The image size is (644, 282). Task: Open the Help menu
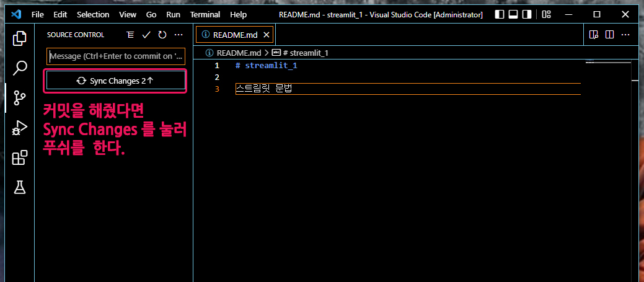click(x=238, y=15)
